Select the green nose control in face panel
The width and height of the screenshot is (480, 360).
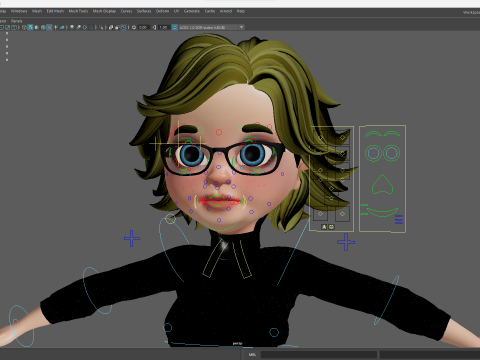click(382, 184)
